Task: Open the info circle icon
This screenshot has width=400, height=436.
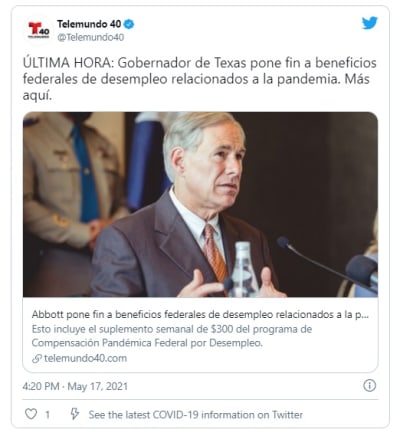Action: click(x=369, y=385)
